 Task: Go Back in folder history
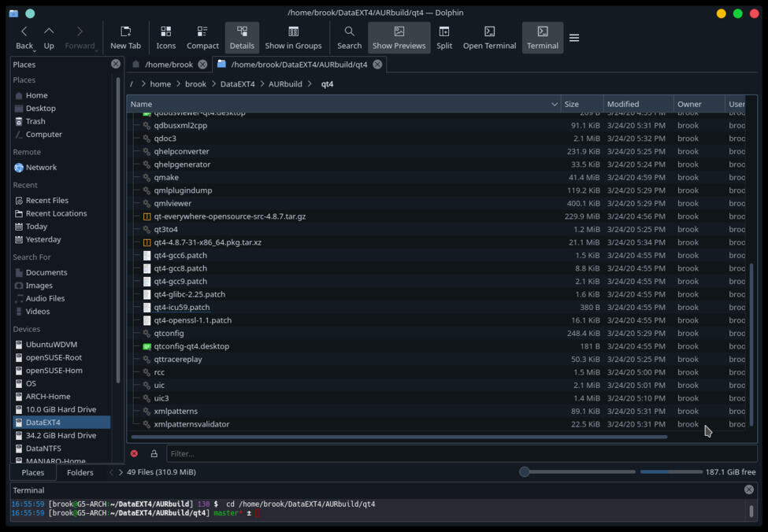click(24, 38)
